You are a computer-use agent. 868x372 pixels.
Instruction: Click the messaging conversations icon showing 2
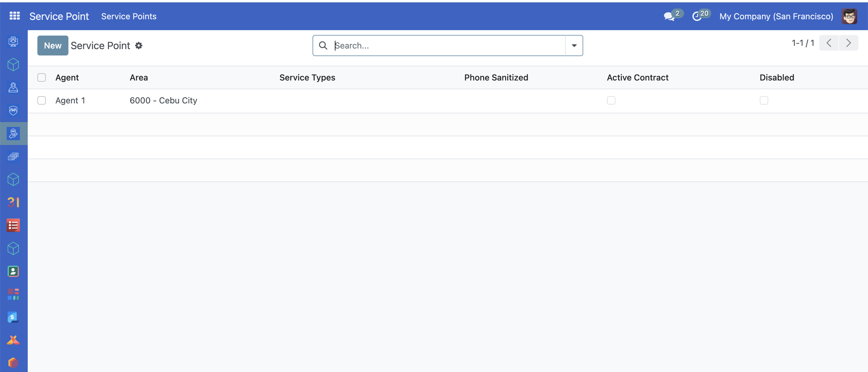coord(670,16)
